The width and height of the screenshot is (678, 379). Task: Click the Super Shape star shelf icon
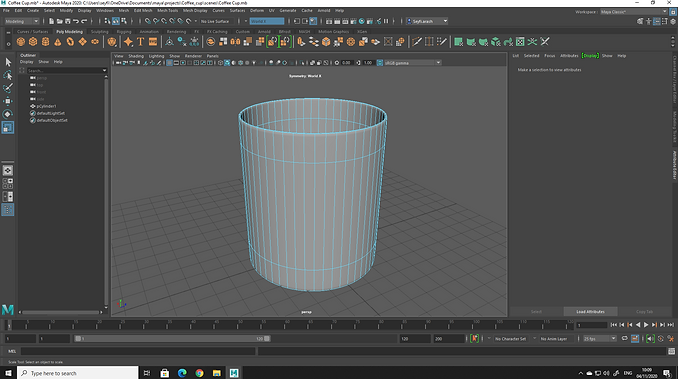point(128,42)
